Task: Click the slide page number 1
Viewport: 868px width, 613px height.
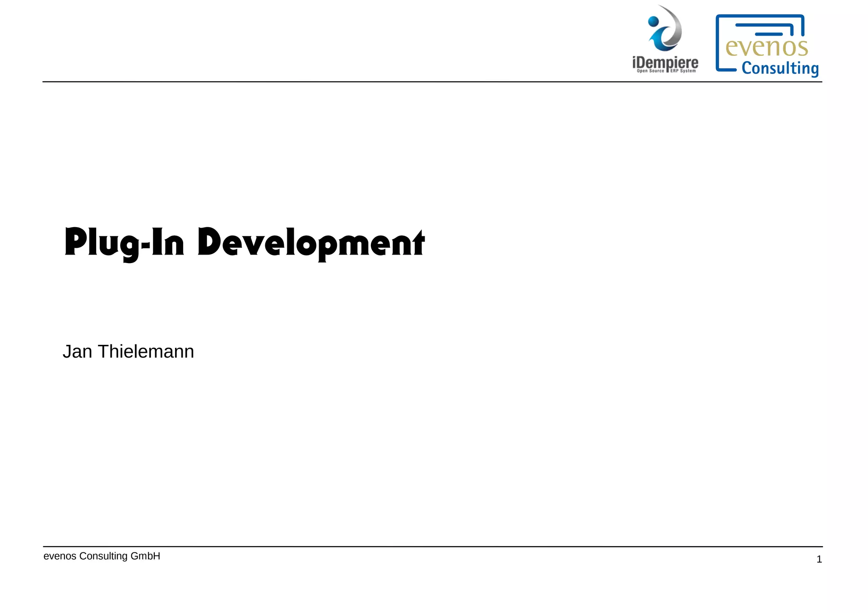Action: coord(819,559)
